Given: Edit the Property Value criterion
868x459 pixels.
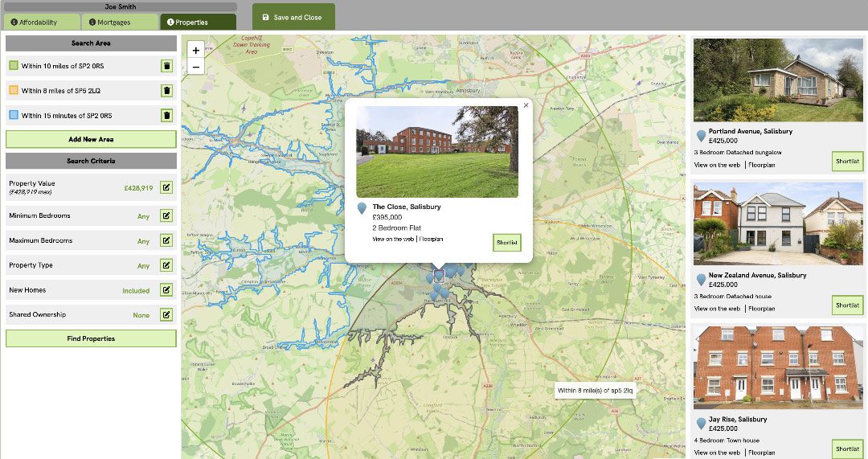Looking at the screenshot, I should coord(166,188).
